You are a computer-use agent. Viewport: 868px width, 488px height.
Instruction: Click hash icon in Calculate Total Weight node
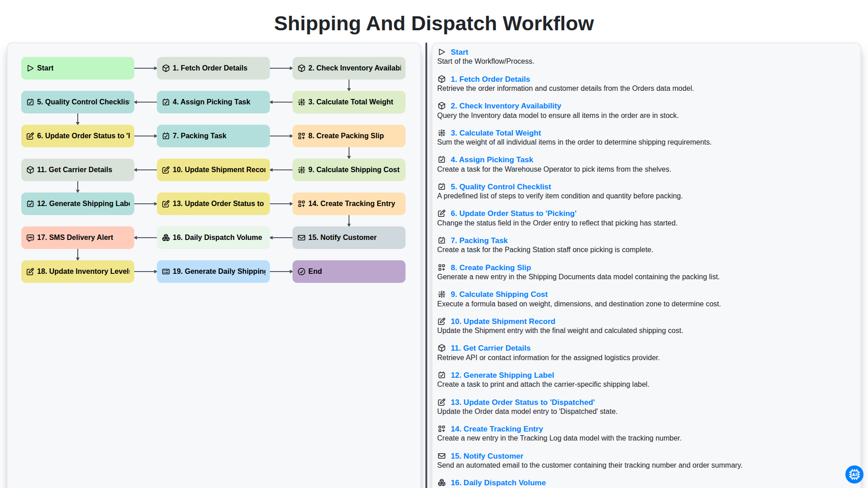(302, 102)
